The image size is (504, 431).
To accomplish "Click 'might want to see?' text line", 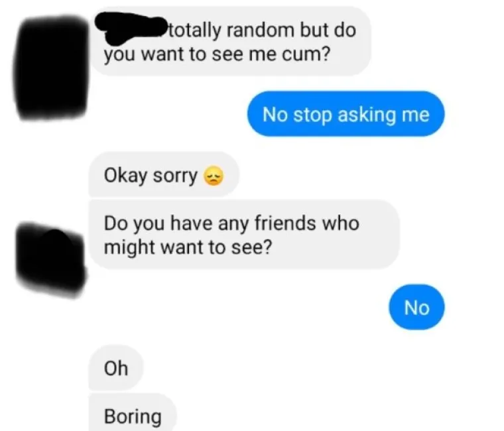I will (x=188, y=247).
